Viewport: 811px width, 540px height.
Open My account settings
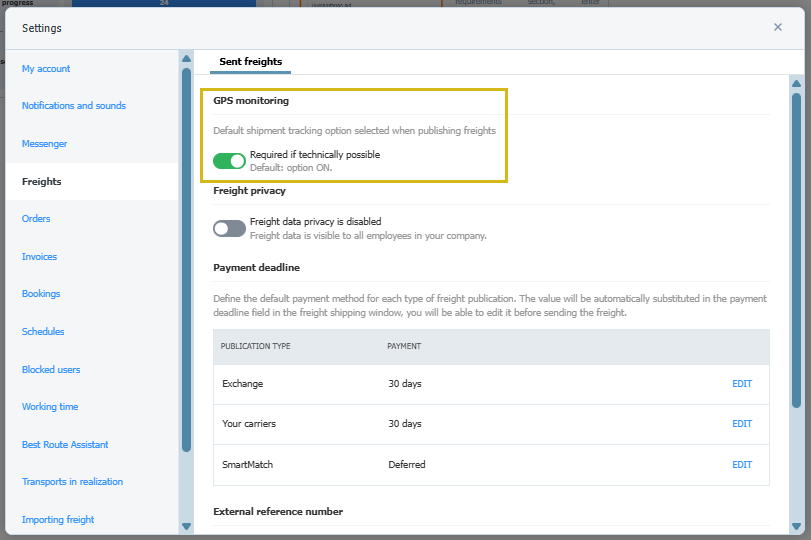pyautogui.click(x=46, y=69)
